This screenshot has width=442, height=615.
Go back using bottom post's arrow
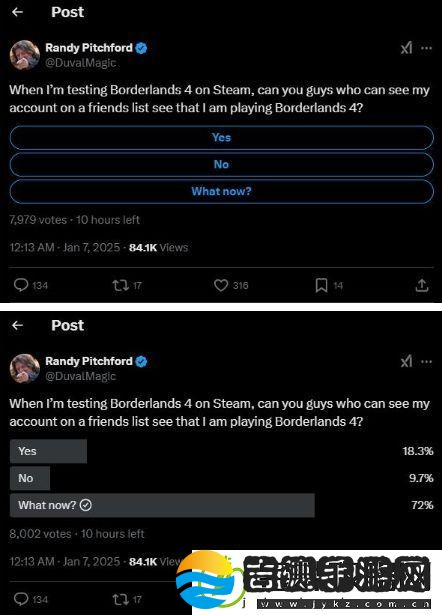point(17,325)
